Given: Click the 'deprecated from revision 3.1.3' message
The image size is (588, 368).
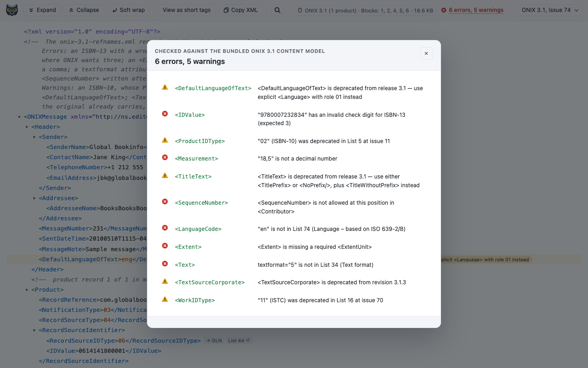Looking at the screenshot, I should [x=332, y=282].
